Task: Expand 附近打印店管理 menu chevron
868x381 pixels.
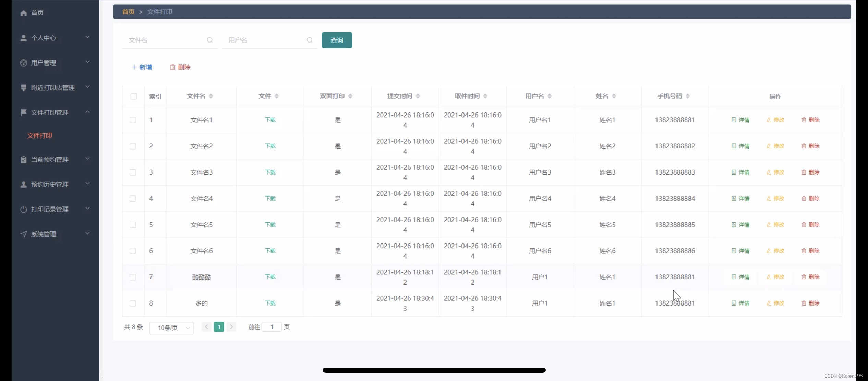Action: (87, 87)
